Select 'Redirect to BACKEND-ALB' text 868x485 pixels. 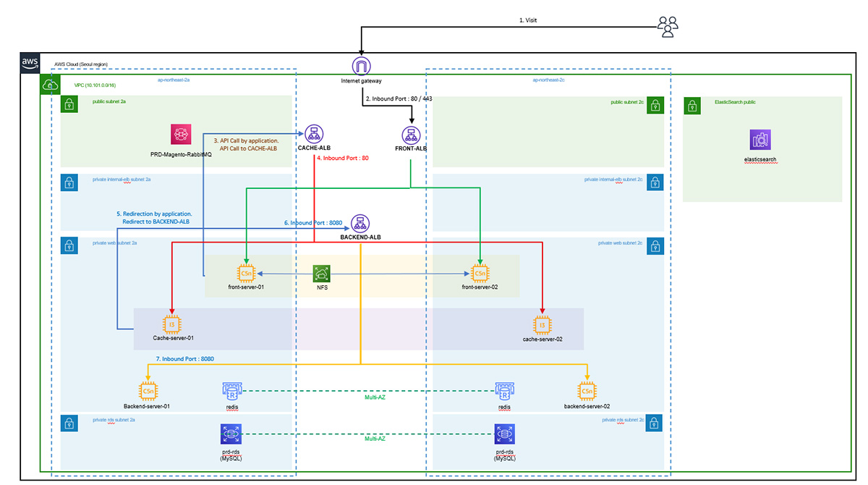click(156, 223)
